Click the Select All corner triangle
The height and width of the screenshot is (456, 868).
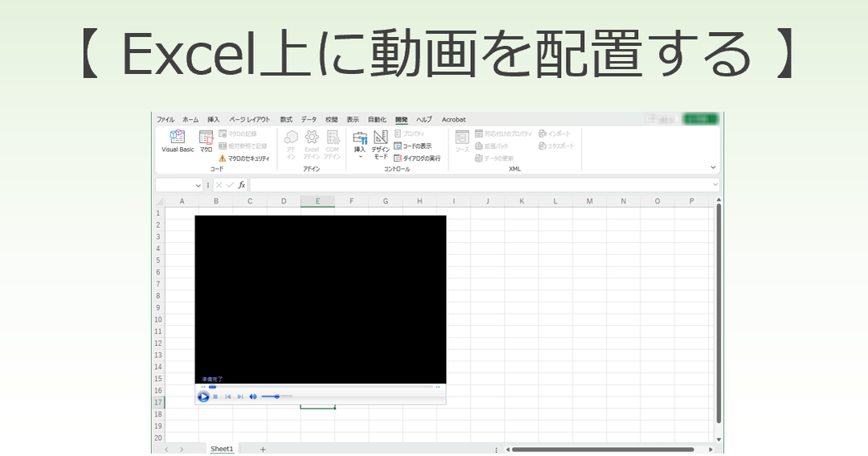[x=159, y=201]
